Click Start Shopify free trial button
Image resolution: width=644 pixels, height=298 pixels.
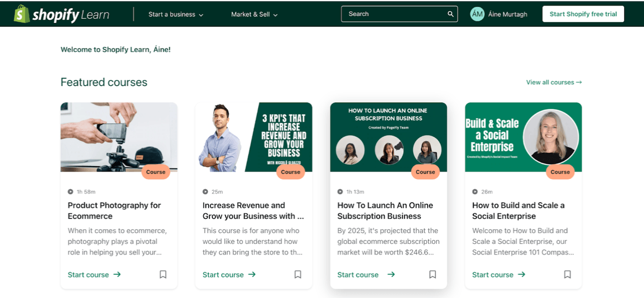pyautogui.click(x=583, y=14)
